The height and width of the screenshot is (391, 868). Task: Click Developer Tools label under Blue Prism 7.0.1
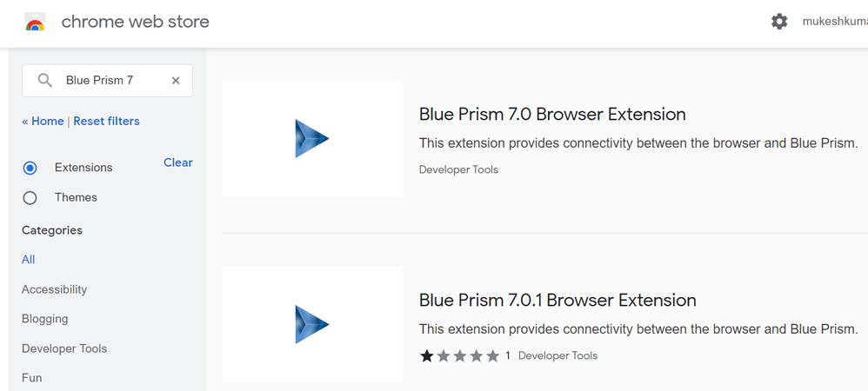click(558, 355)
